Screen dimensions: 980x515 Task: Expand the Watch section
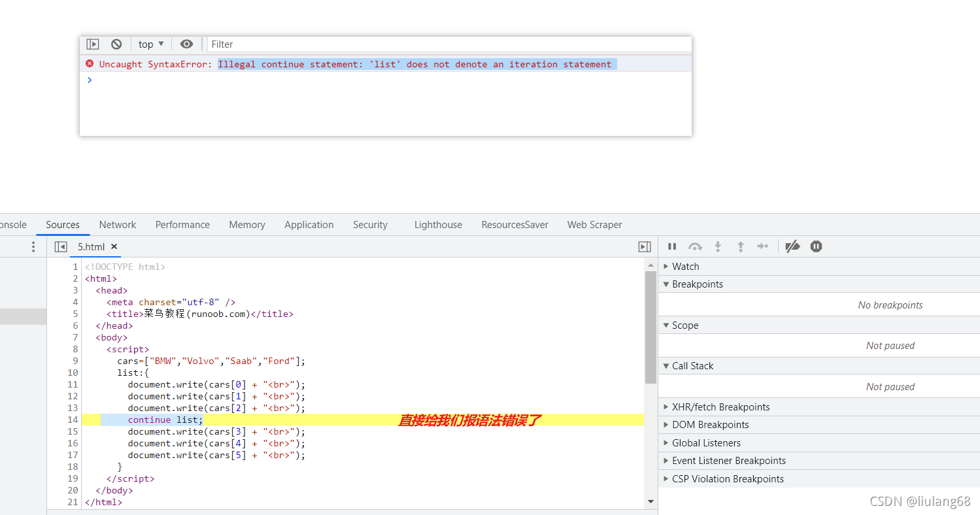coord(819,266)
